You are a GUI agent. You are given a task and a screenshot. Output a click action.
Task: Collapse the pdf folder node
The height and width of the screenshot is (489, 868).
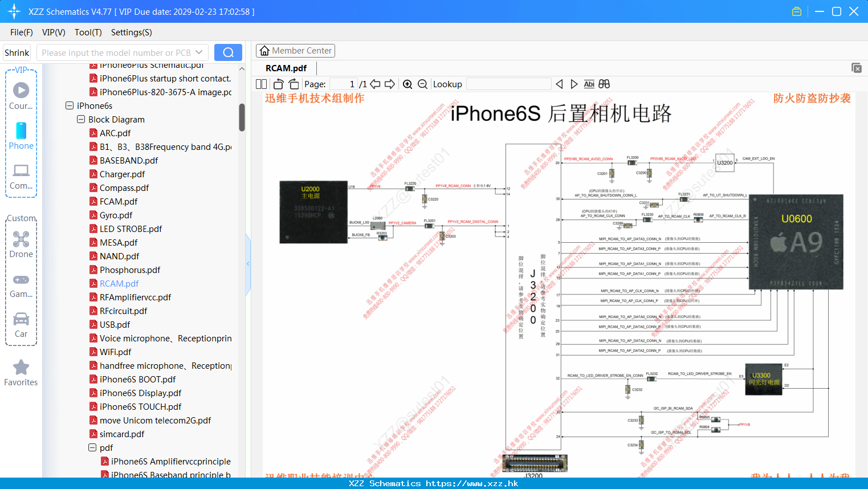(92, 447)
